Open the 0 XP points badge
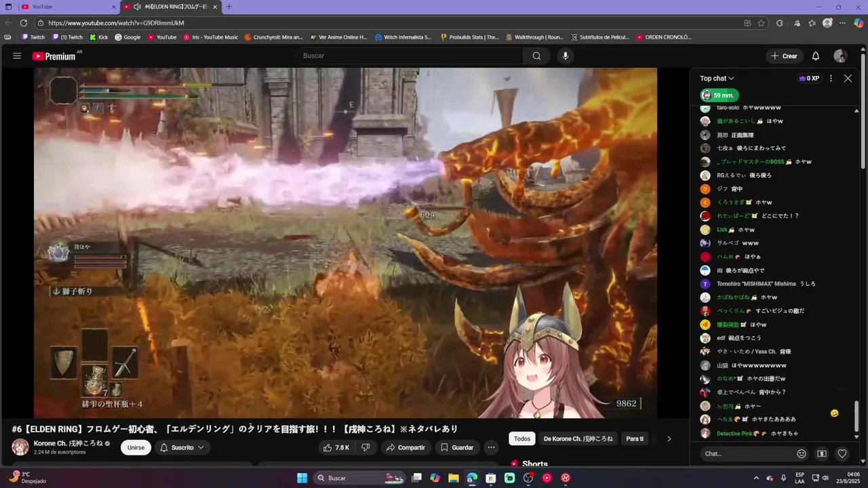The image size is (868, 488). 809,78
